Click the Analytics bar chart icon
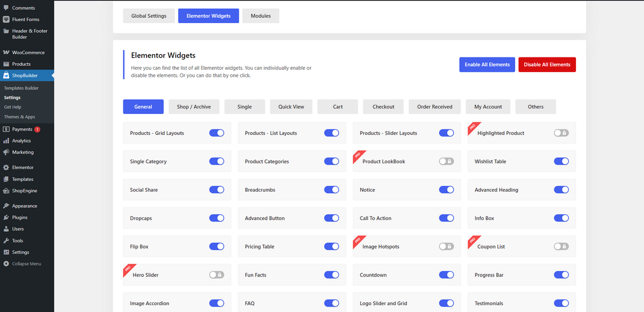This screenshot has height=312, width=644. pos(6,141)
